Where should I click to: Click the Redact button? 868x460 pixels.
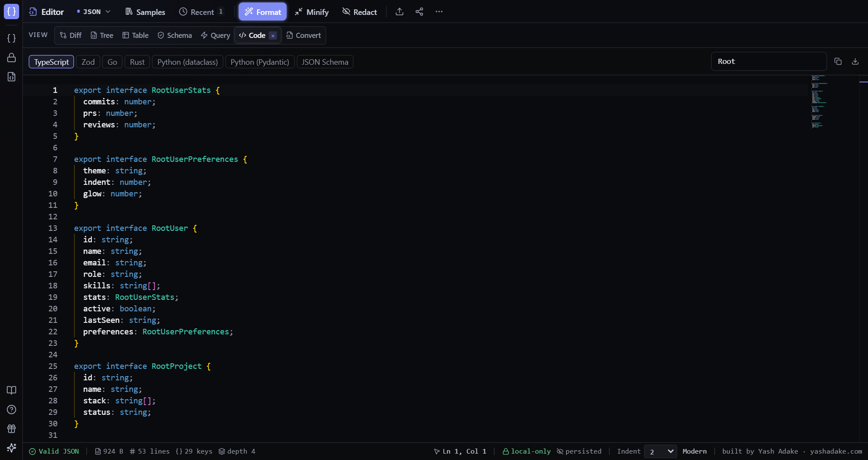[360, 12]
